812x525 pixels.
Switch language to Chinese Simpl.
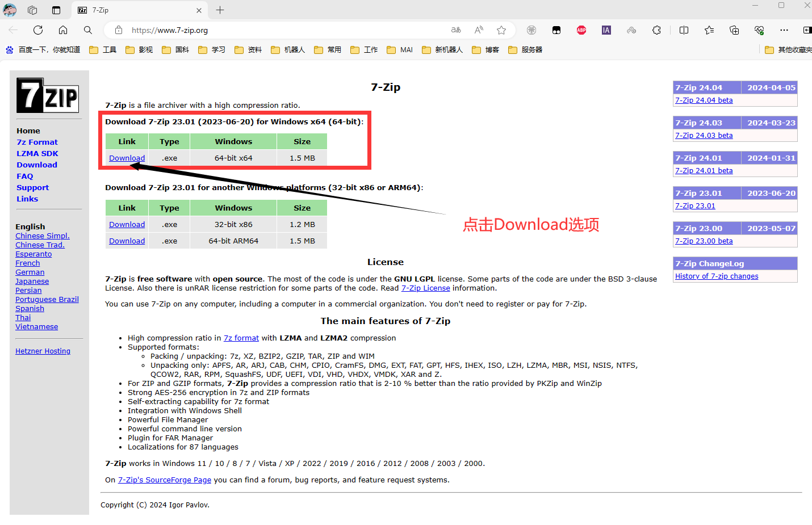tap(43, 236)
